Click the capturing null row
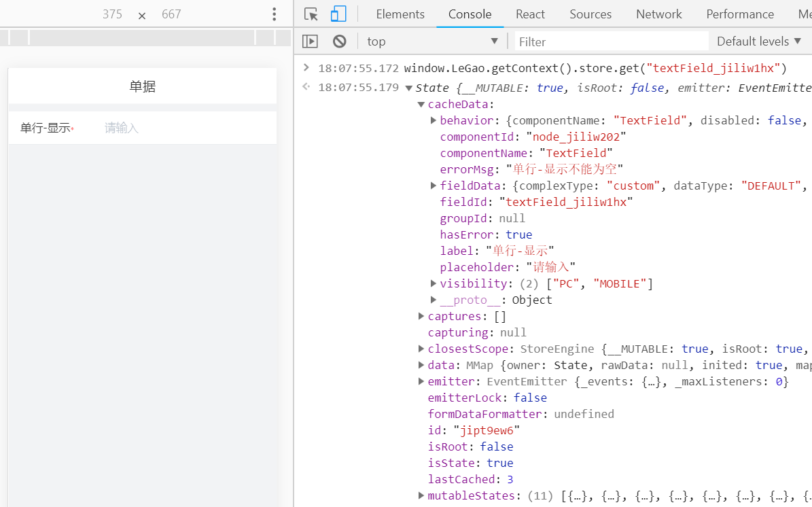The image size is (812, 507). (476, 332)
